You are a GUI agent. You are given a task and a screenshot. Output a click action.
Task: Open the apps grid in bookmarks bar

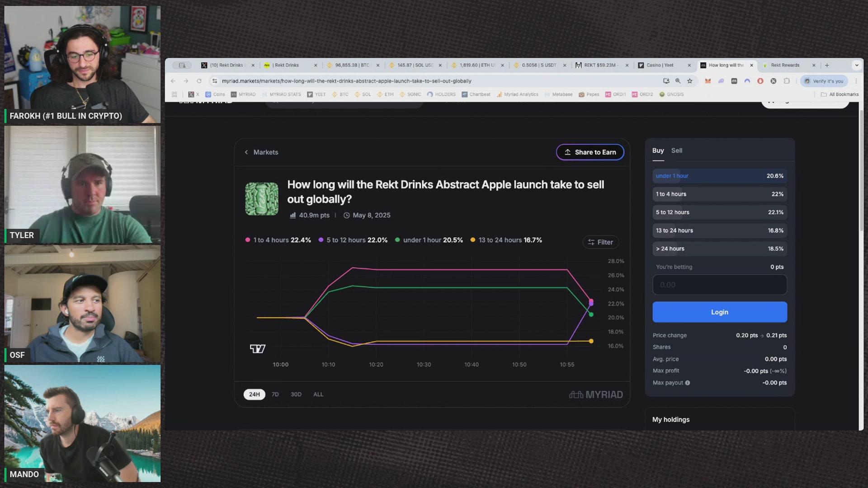(174, 94)
